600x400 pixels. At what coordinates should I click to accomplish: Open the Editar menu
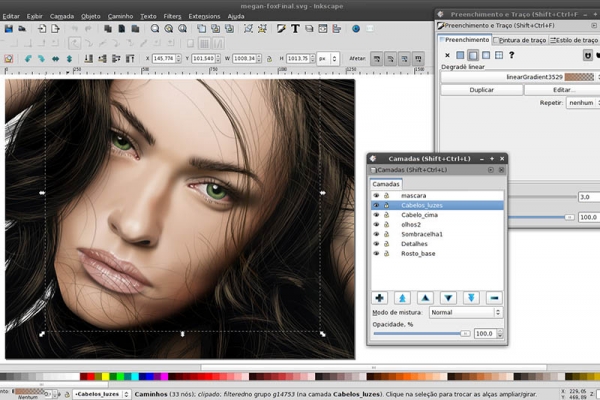click(11, 16)
